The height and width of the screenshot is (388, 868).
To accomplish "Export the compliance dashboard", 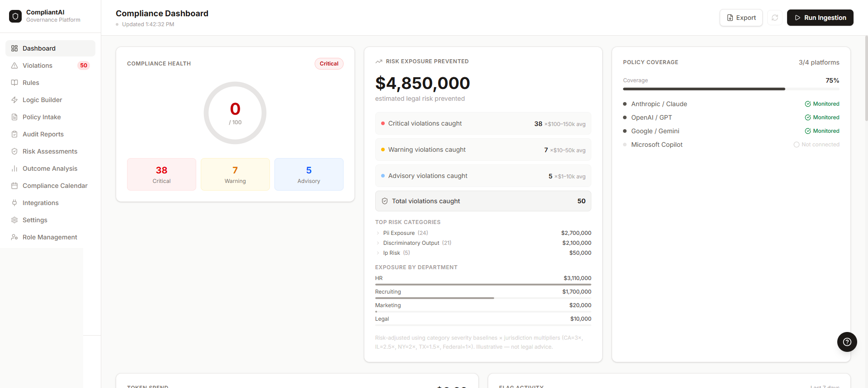I will (741, 18).
